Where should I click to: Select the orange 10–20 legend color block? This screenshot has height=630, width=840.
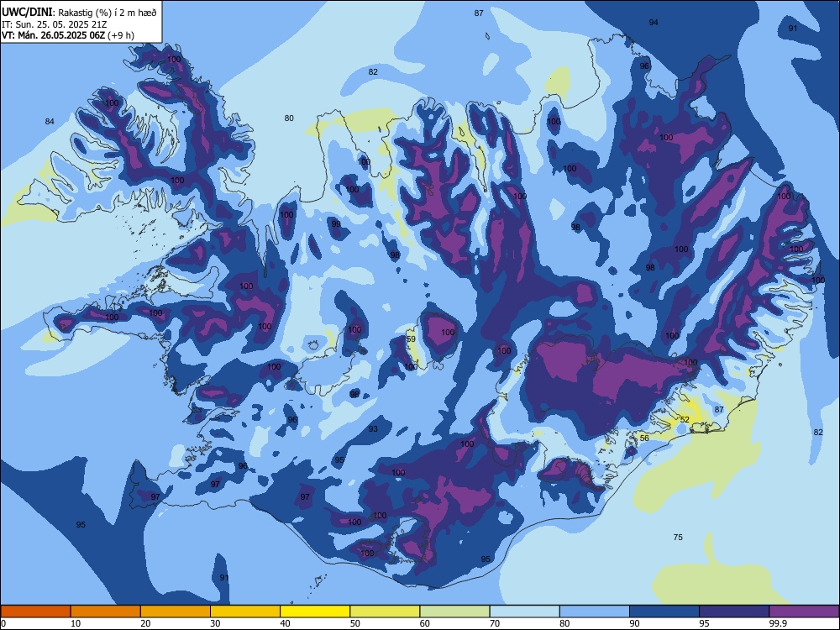pos(106,612)
